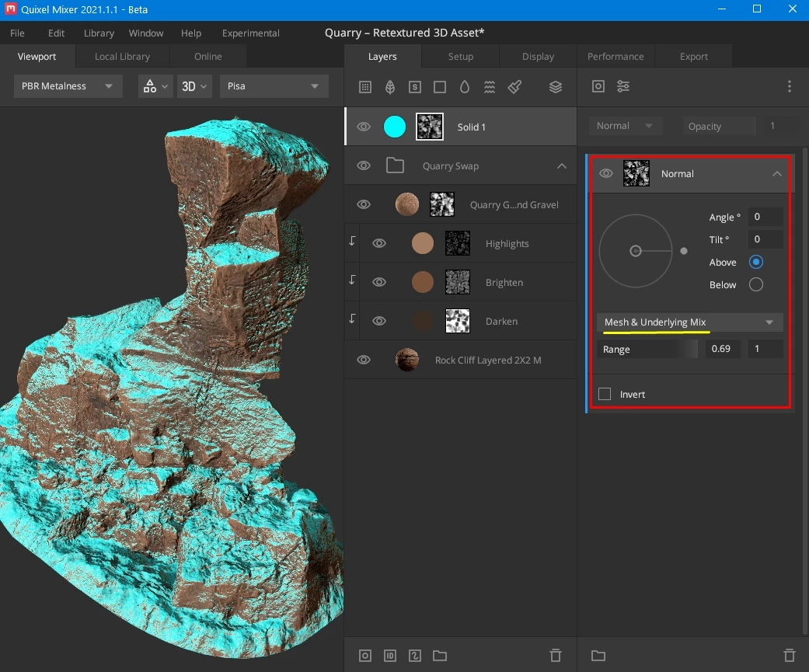809x672 pixels.
Task: Add a smart material layer icon
Action: (x=415, y=87)
